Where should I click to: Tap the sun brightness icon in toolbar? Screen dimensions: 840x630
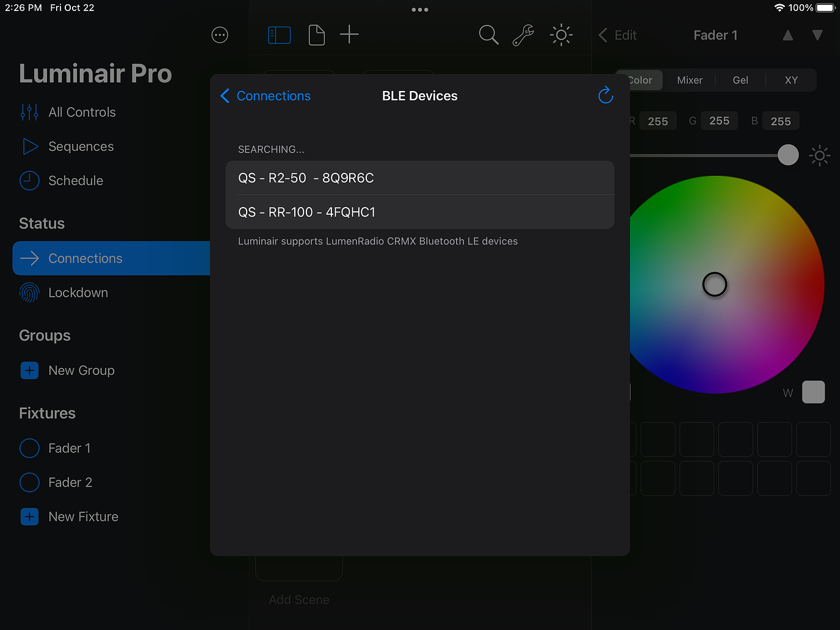(561, 35)
